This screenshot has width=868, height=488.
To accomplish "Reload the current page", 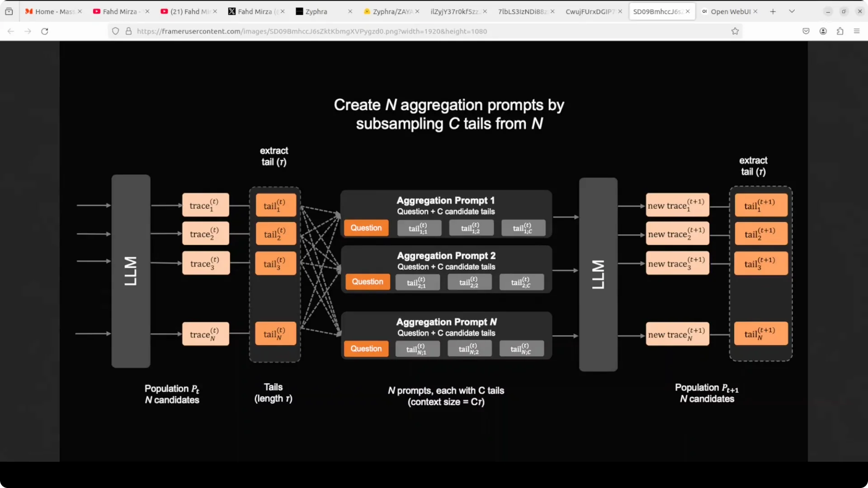I will click(44, 31).
